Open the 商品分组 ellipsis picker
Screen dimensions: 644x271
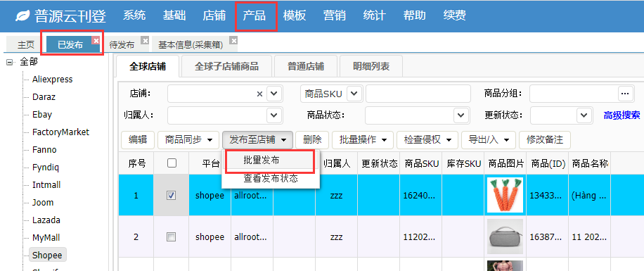625,94
